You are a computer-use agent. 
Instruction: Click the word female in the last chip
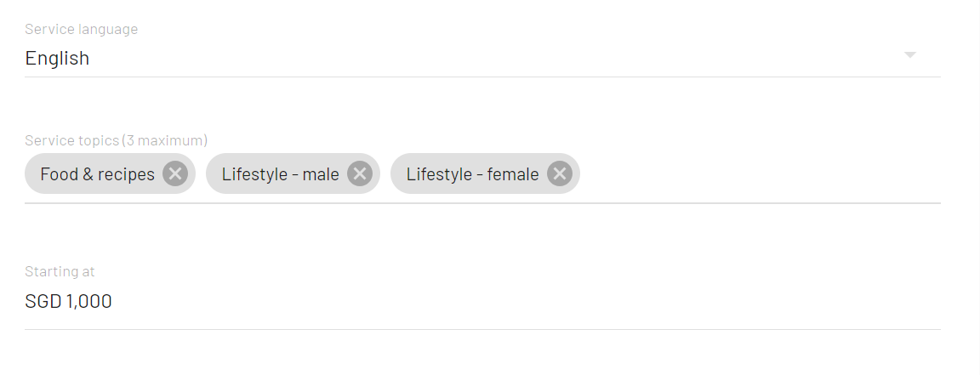pos(512,174)
